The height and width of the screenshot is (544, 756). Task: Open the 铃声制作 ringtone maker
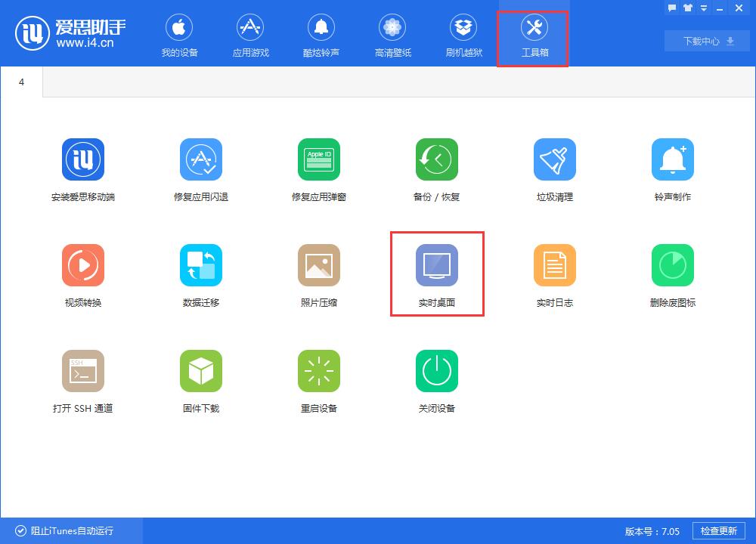(673, 168)
